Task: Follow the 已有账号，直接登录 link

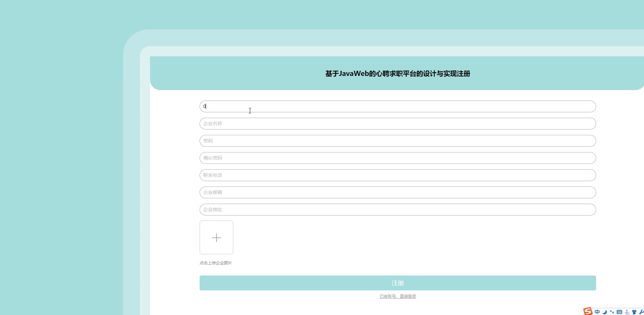Action: click(x=398, y=296)
